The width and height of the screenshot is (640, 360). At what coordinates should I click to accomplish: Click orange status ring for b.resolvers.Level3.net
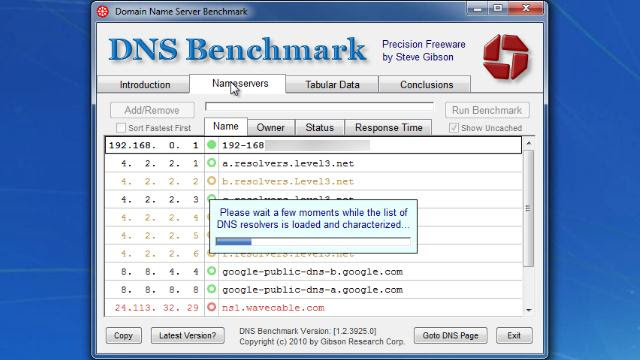(211, 180)
